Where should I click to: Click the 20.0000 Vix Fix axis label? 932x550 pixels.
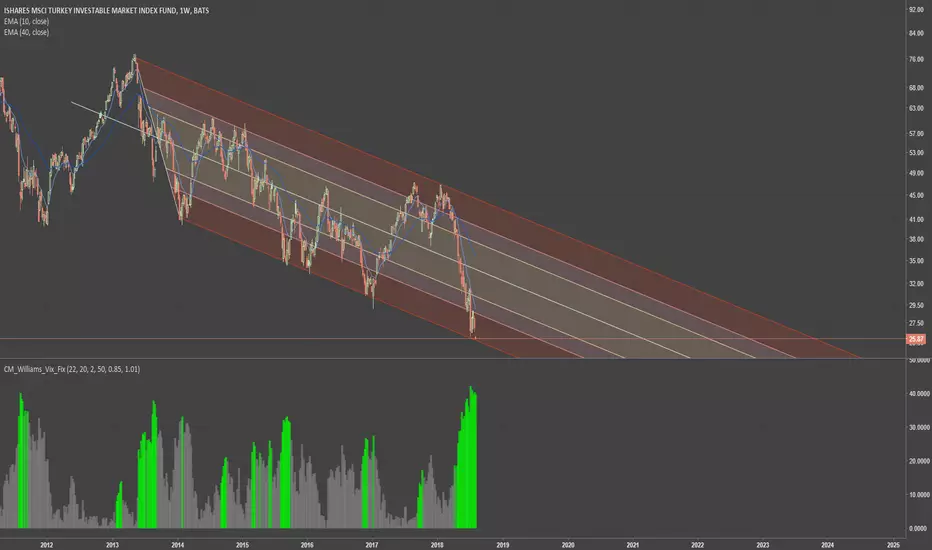pos(918,461)
